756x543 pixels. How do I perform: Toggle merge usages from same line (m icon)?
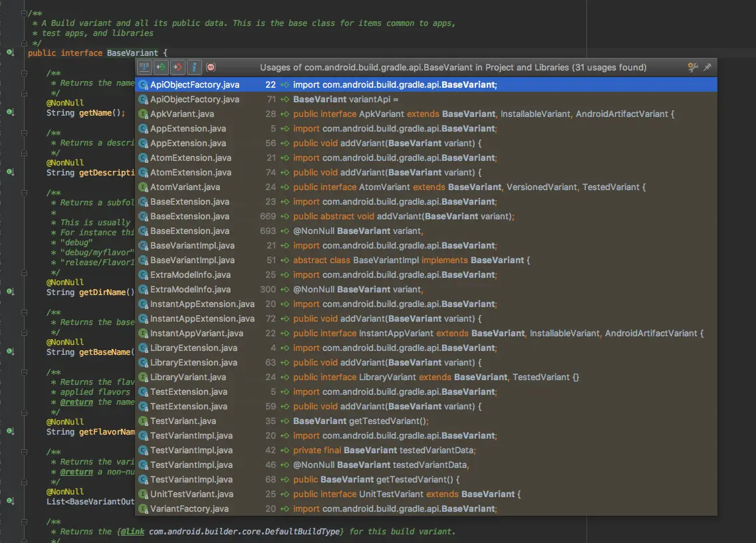210,67
